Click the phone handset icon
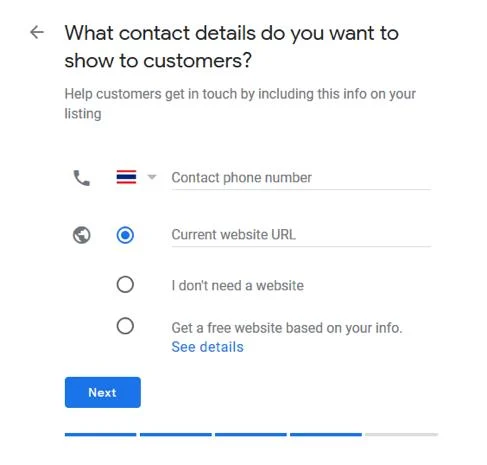Viewport: 487px width, 465px height. pos(82,178)
